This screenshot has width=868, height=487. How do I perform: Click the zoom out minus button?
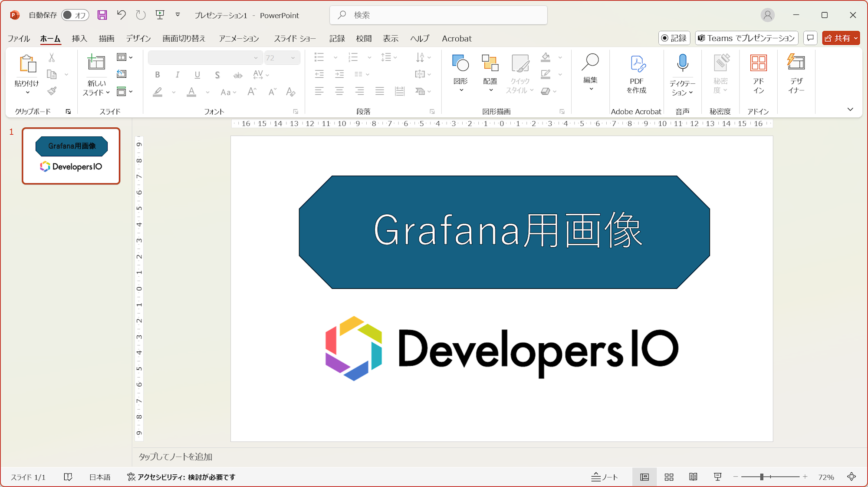pyautogui.click(x=736, y=477)
